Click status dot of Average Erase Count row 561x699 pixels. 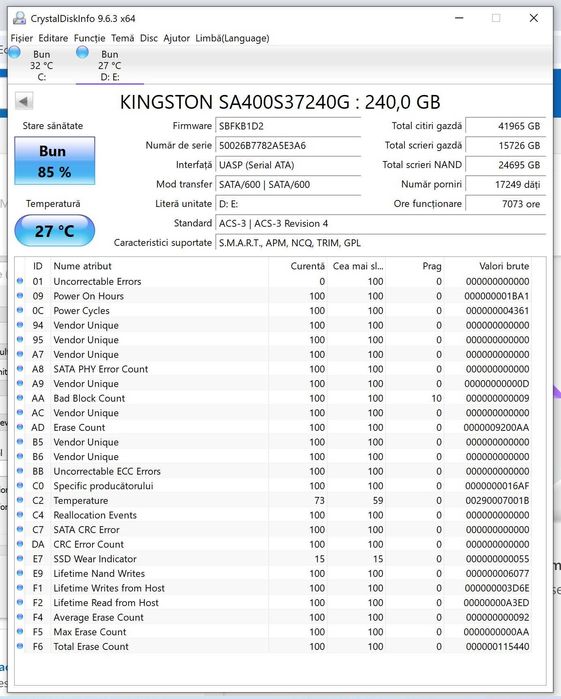pos(20,617)
